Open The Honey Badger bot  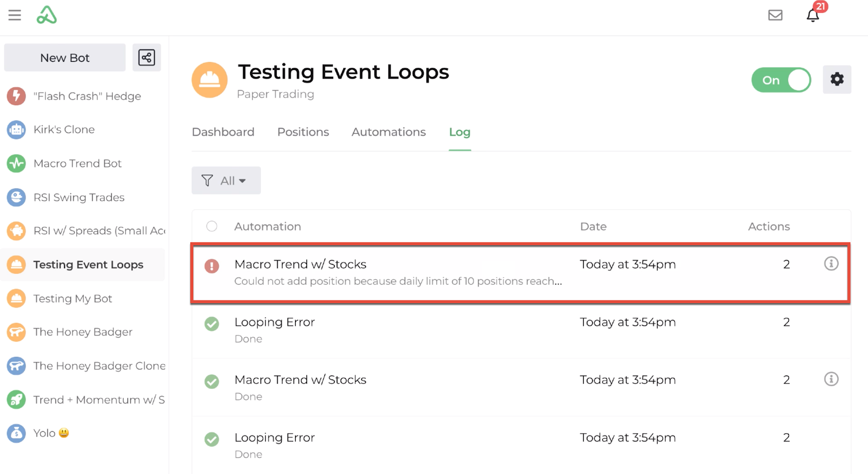(83, 332)
